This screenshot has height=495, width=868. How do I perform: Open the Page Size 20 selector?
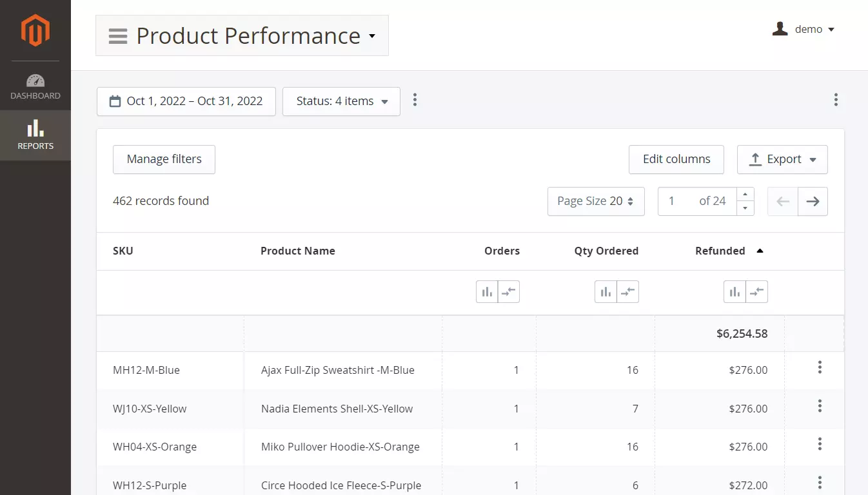point(595,201)
